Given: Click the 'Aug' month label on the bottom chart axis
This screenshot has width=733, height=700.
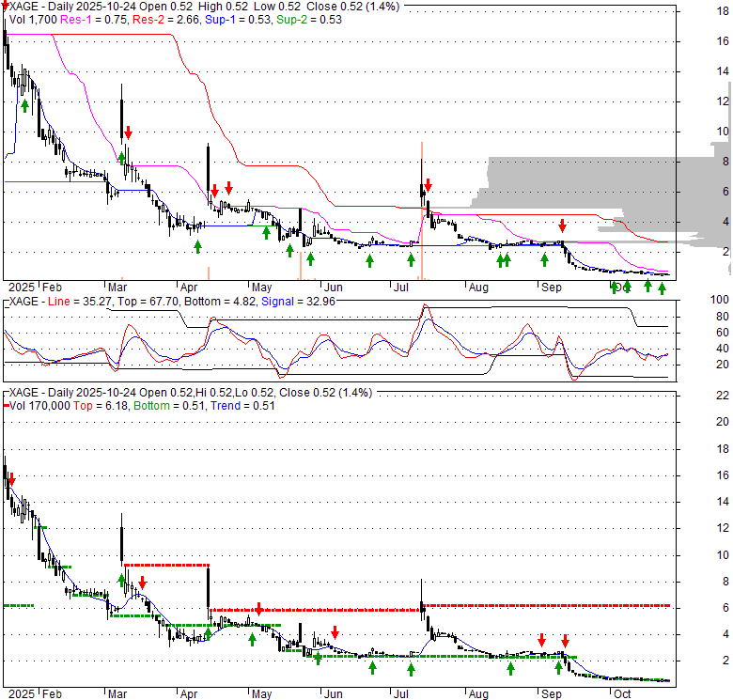Looking at the screenshot, I should pyautogui.click(x=478, y=694).
